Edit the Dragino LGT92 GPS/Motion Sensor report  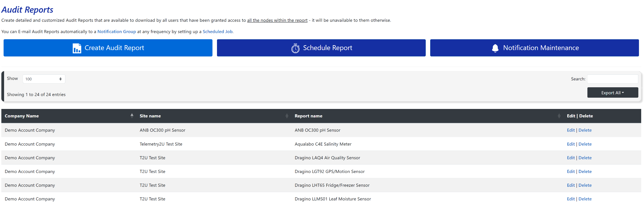pyautogui.click(x=571, y=172)
